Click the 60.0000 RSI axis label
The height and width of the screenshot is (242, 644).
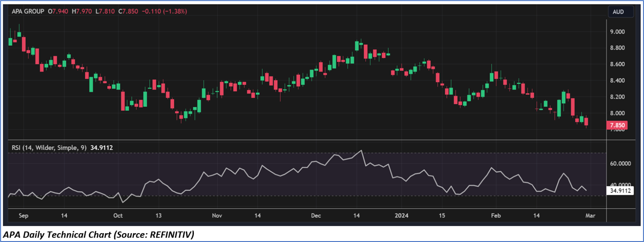click(x=620, y=164)
